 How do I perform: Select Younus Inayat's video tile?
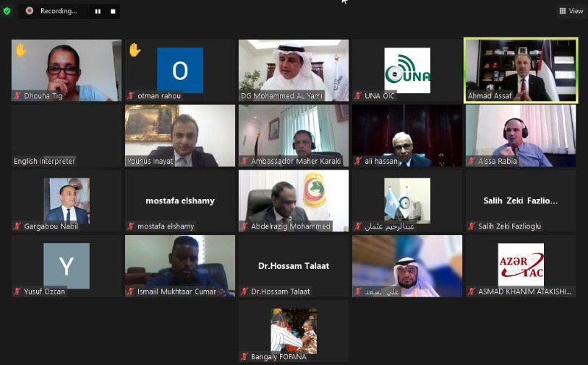[180, 136]
